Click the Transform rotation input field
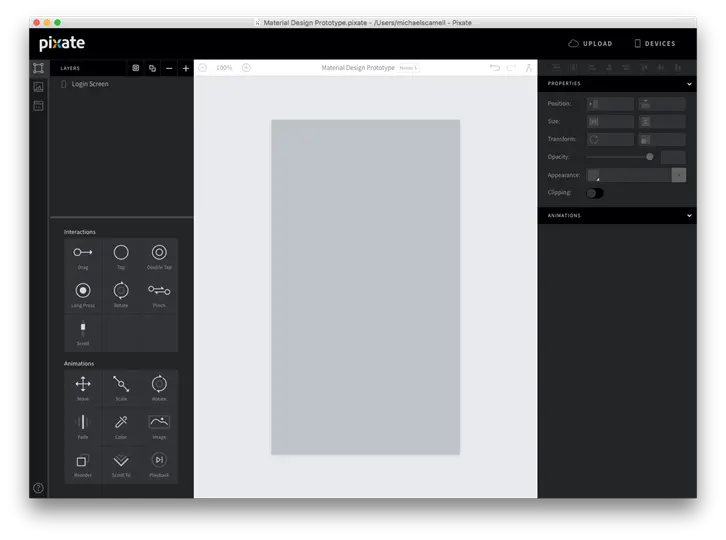726x540 pixels. click(610, 139)
